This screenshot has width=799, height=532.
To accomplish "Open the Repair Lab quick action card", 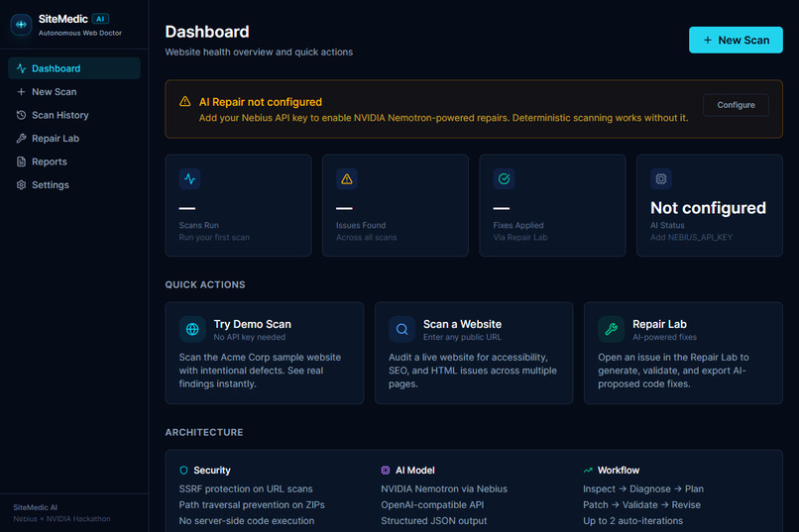I will click(x=683, y=354).
